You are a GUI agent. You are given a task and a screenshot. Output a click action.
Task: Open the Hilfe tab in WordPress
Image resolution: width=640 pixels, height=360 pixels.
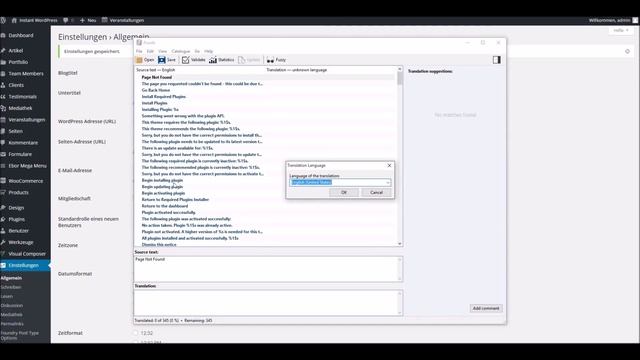click(620, 30)
